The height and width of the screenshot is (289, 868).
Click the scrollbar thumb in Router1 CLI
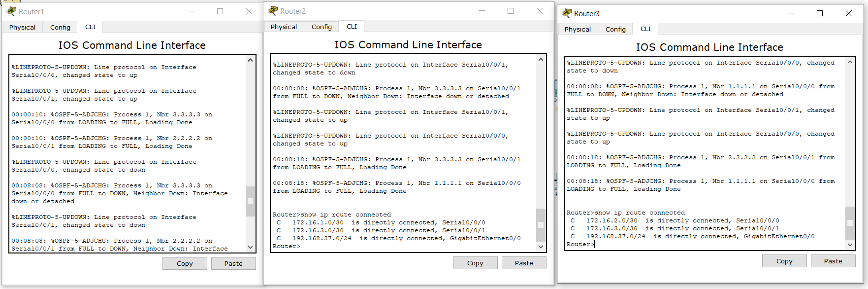pos(250,201)
